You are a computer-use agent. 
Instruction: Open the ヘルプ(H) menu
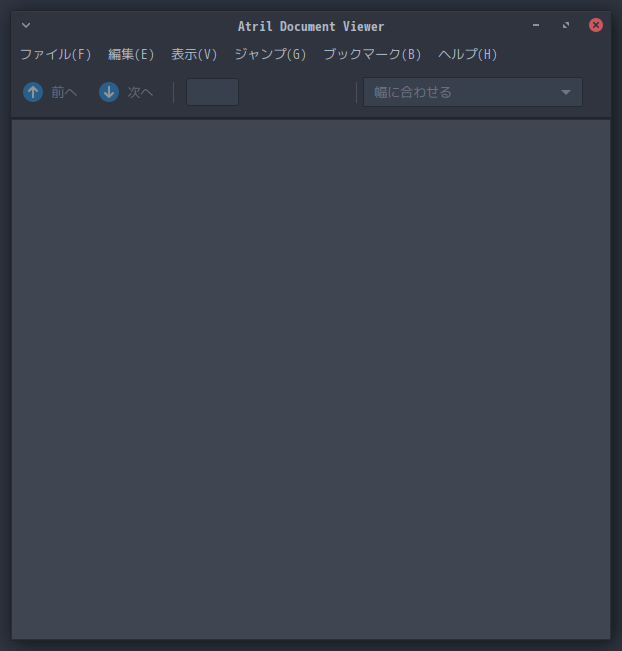click(x=468, y=54)
